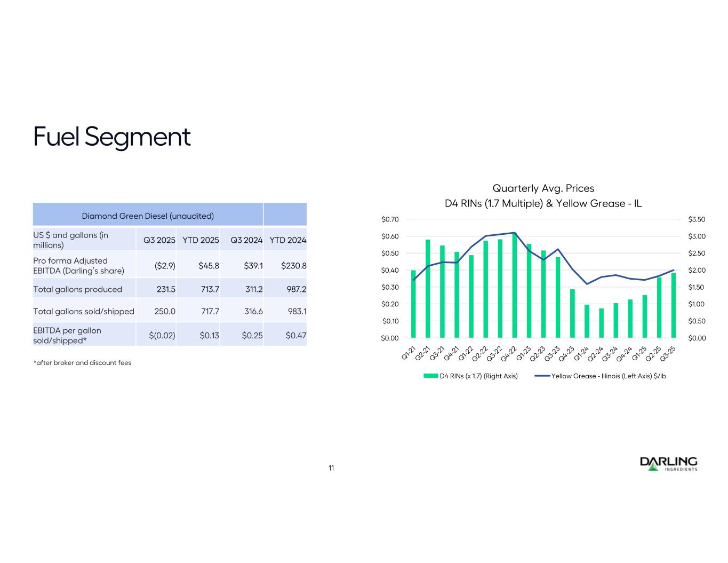Select the Quarterly Avg. Prices chart title
Image resolution: width=728 pixels, height=563 pixels.
[543, 188]
